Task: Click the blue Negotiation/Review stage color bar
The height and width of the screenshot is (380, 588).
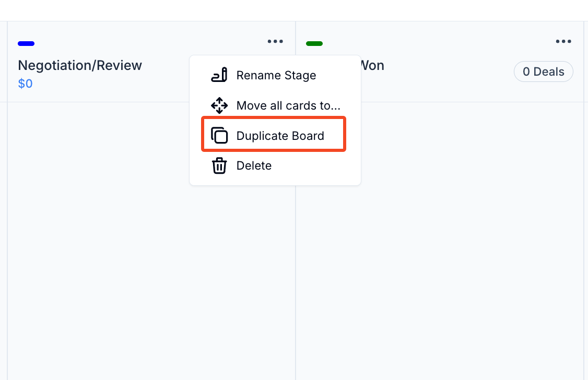Action: pyautogui.click(x=26, y=43)
